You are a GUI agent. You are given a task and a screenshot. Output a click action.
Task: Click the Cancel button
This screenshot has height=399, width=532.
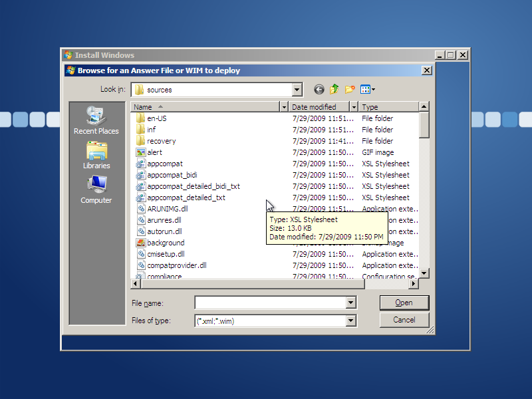point(404,320)
